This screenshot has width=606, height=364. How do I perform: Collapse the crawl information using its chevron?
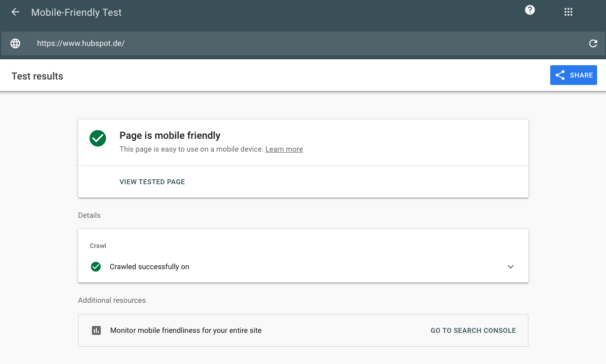pyautogui.click(x=511, y=267)
